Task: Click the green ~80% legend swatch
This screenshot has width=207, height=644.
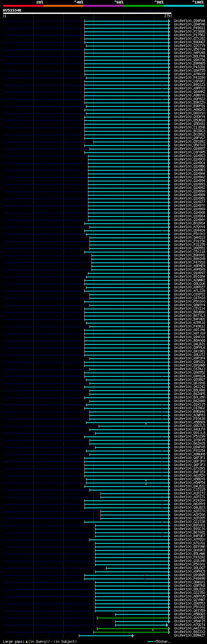Action: click(144, 6)
